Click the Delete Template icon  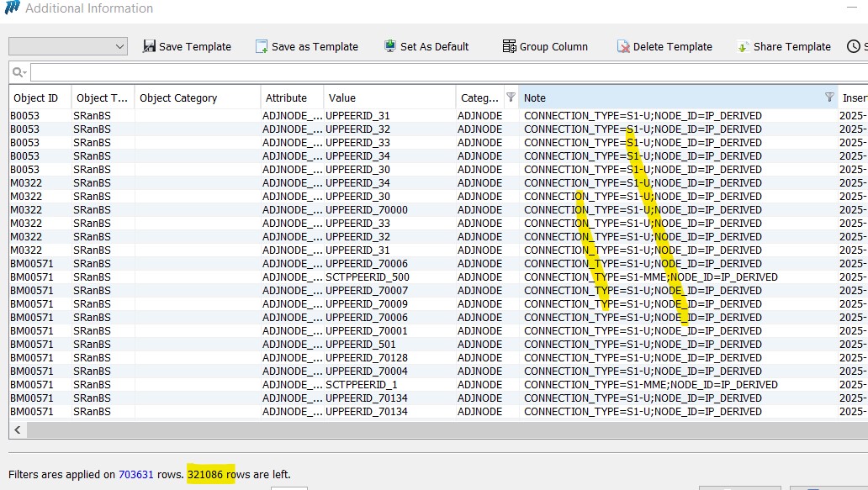pyautogui.click(x=623, y=46)
